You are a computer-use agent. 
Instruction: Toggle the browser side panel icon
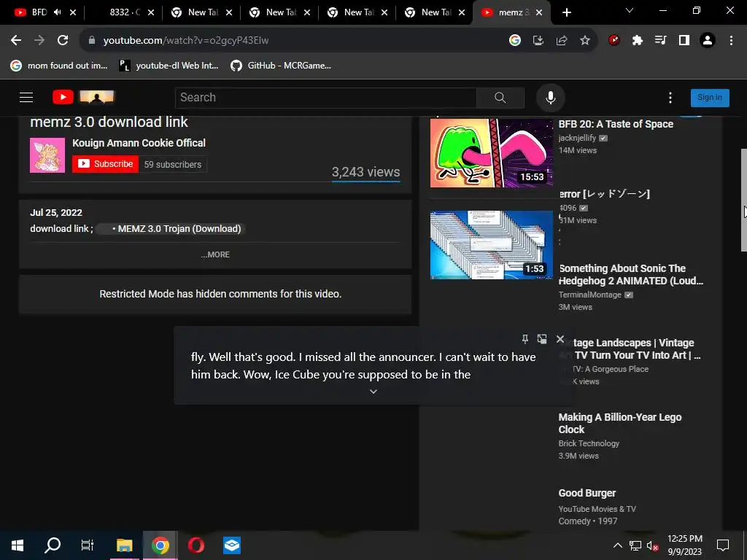tap(684, 41)
